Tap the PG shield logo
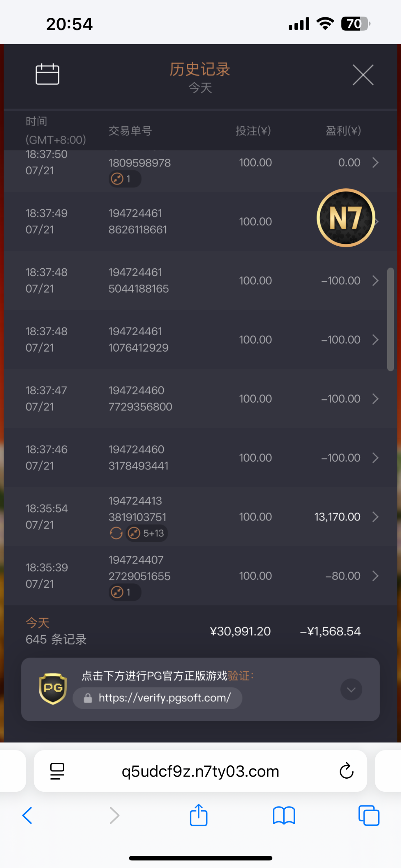 (x=53, y=689)
